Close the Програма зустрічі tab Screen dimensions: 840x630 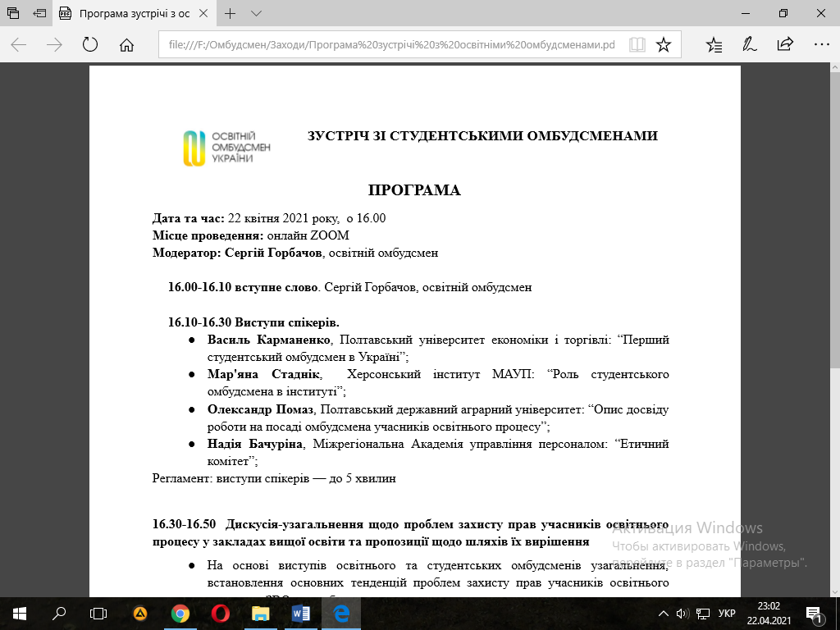203,13
